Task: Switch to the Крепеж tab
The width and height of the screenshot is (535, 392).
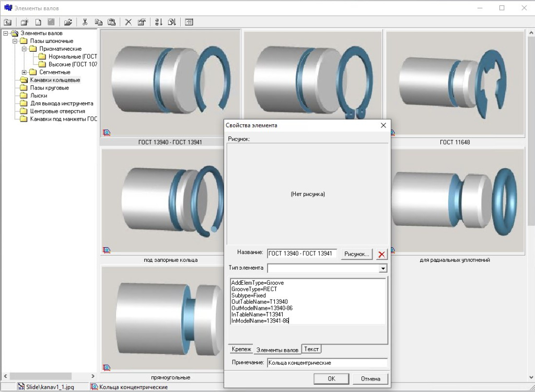Action: point(241,349)
